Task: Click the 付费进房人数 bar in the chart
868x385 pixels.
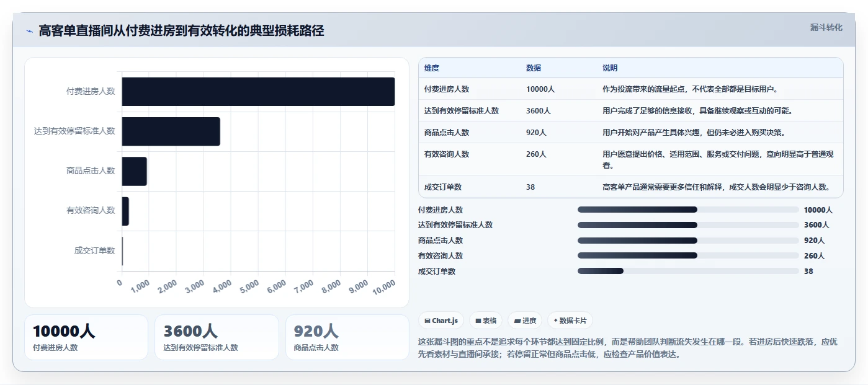Action: point(258,91)
